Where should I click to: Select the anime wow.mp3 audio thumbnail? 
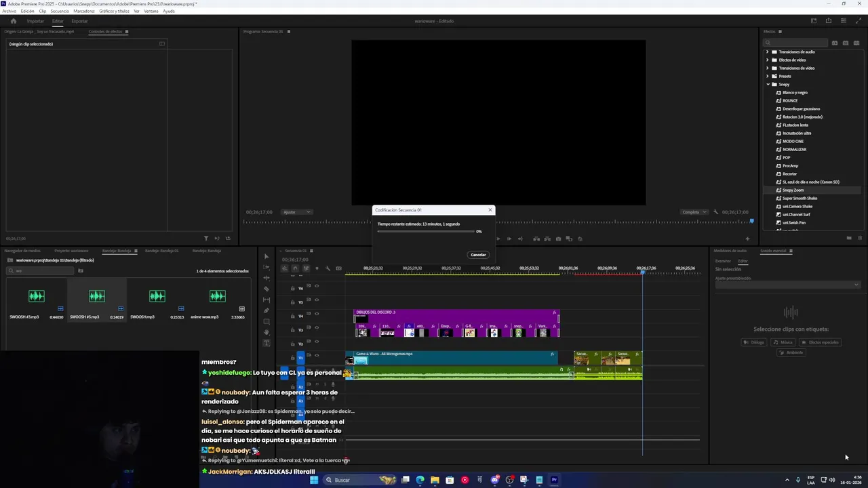[x=217, y=296]
